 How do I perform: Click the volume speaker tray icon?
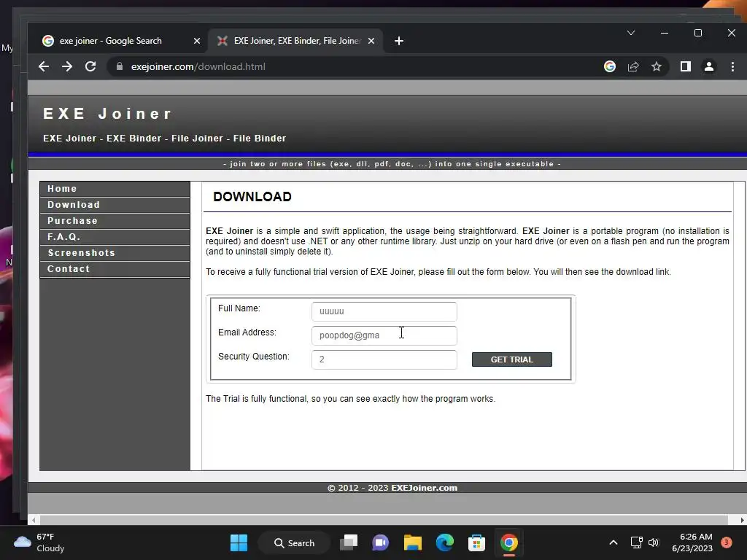(x=654, y=542)
